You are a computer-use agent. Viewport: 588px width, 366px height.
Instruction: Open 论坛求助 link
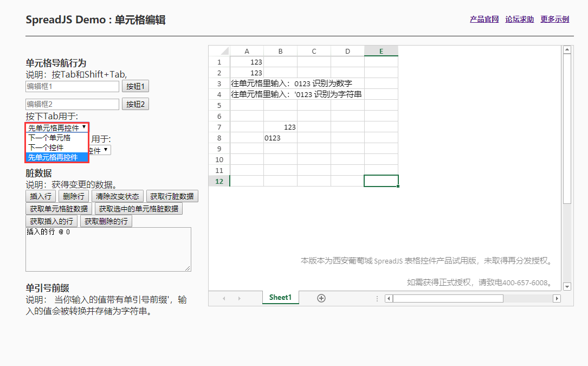pyautogui.click(x=519, y=19)
